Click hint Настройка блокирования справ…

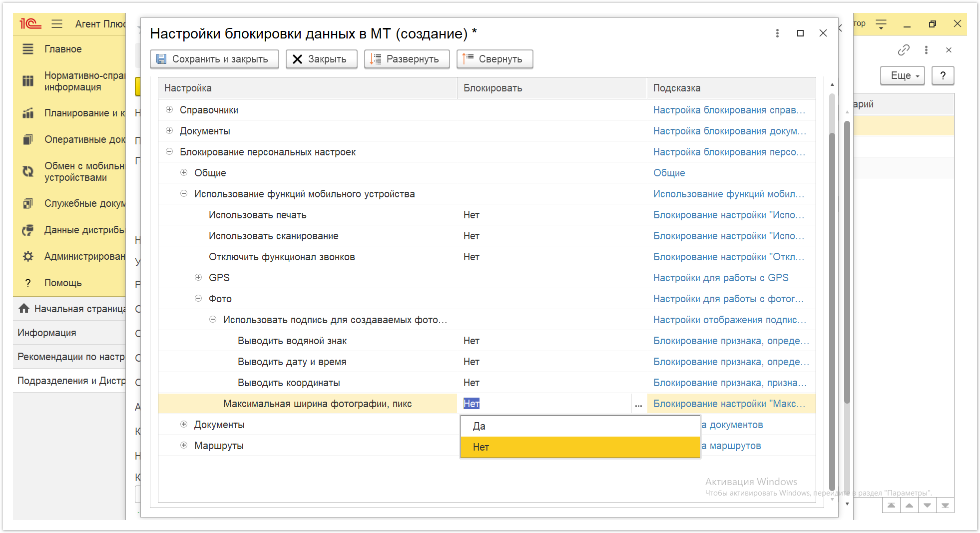click(x=729, y=110)
